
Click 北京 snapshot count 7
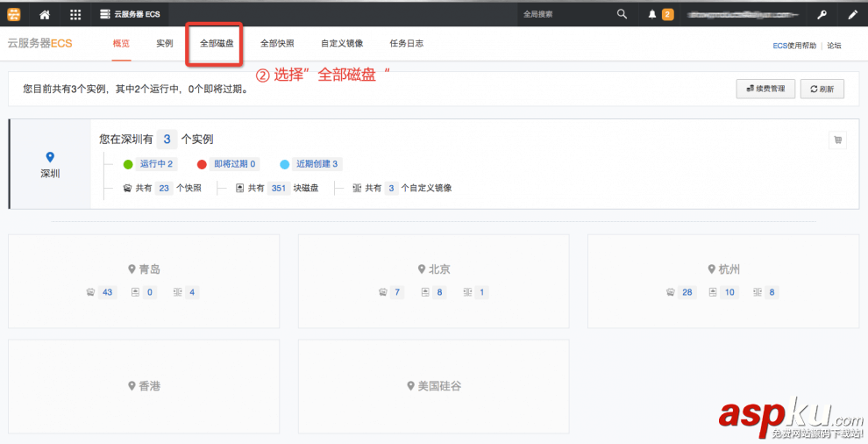[397, 293]
